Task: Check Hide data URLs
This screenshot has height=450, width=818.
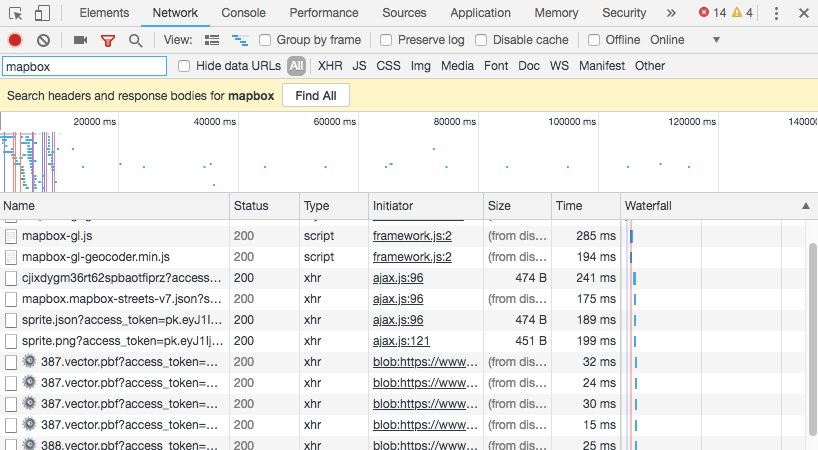Action: point(184,66)
